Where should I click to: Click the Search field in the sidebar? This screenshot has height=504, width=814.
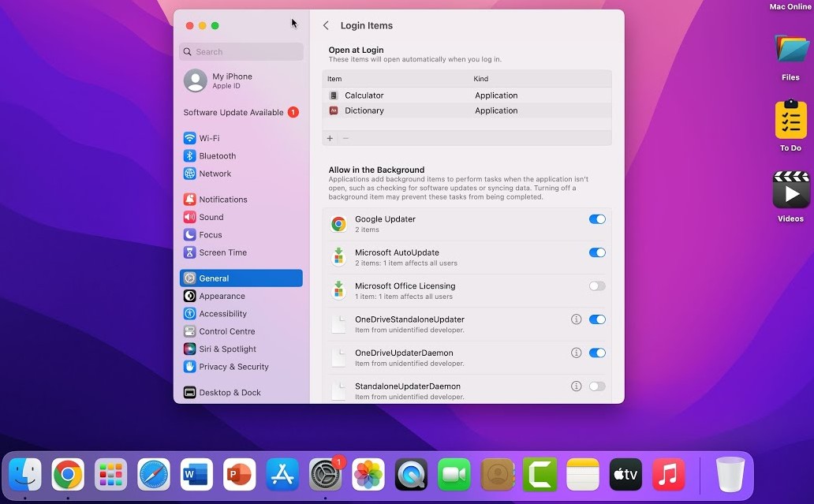click(241, 51)
